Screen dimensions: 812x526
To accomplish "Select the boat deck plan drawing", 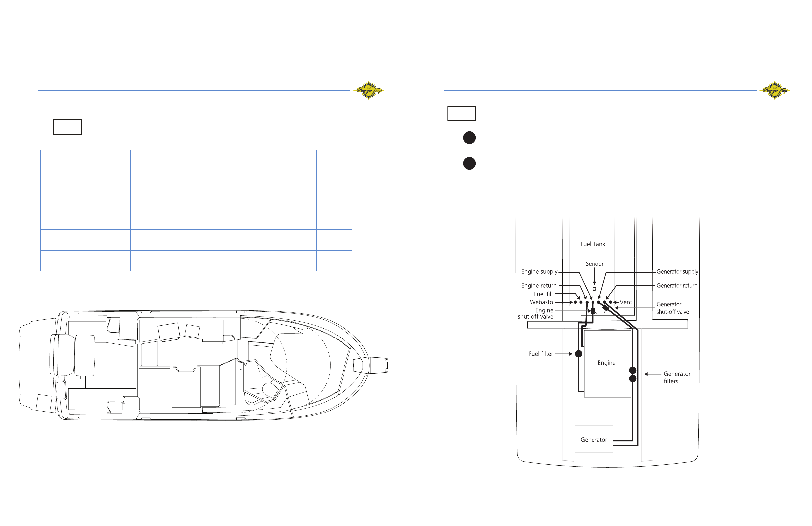I will tap(203, 365).
